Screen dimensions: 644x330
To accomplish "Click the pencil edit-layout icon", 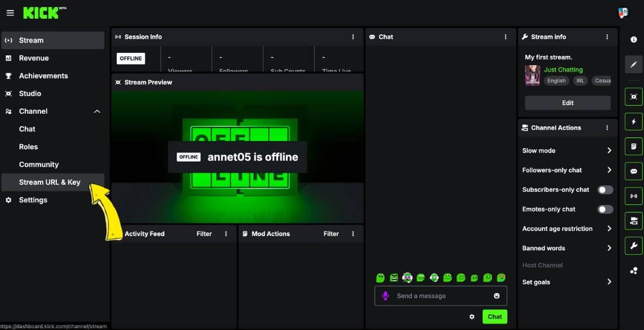I will (633, 64).
